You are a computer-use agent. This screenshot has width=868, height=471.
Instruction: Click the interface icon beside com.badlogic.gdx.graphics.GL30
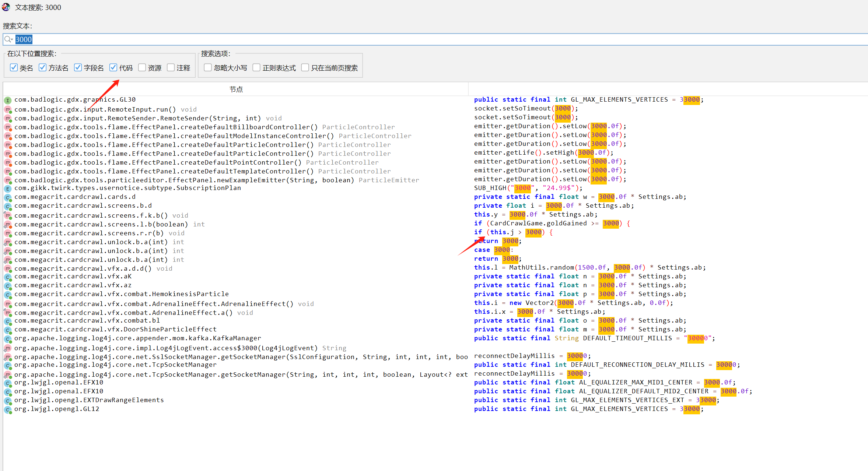pos(8,100)
